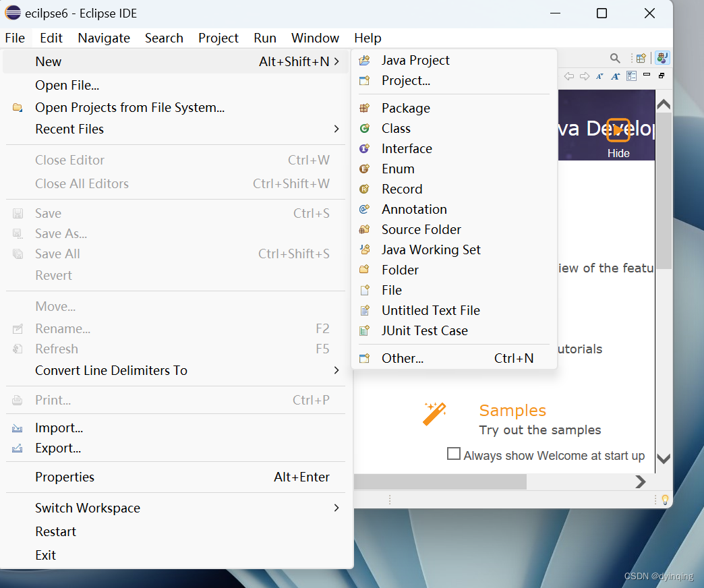
Task: Create a new Folder
Action: tap(454, 270)
